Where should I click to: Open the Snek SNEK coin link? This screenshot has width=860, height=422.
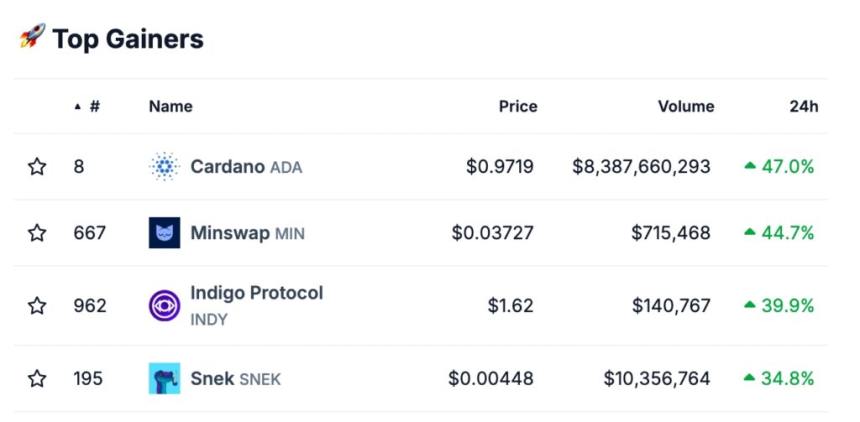(x=235, y=379)
